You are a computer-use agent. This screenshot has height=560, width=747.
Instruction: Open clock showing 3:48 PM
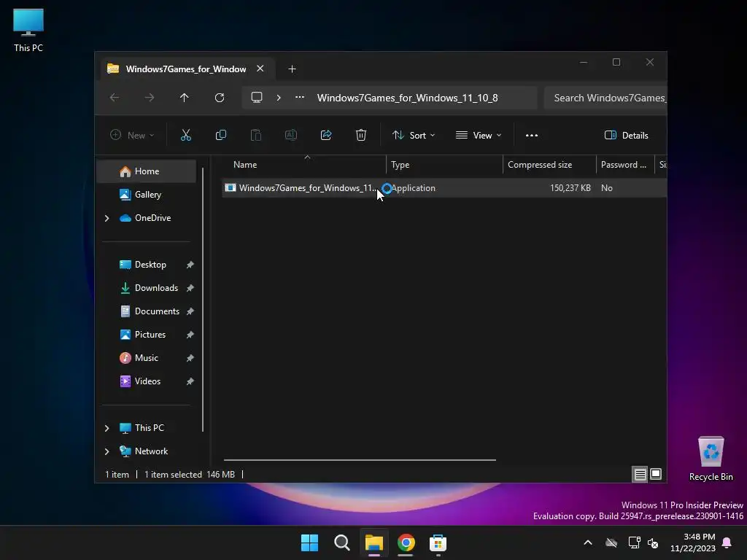(x=693, y=542)
